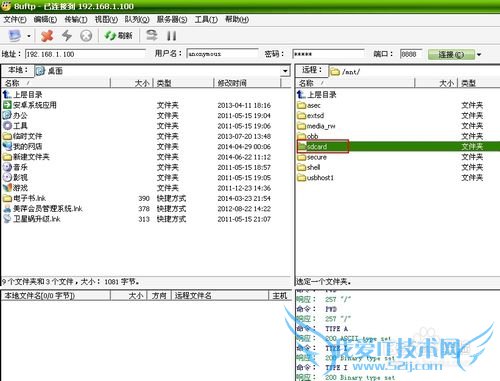Expand the local path 桌面 dropdown

tap(285, 71)
